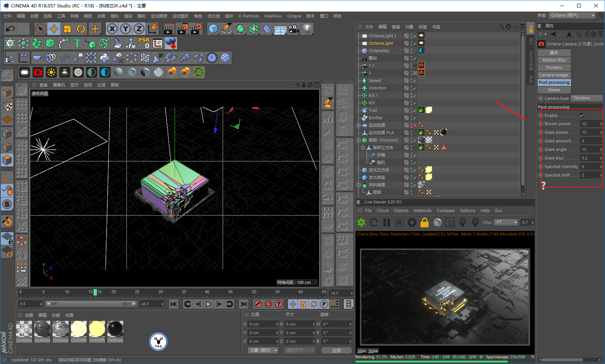
Task: Open the Chn channel dropdown in Live Viewer
Action: pyautogui.click(x=506, y=222)
